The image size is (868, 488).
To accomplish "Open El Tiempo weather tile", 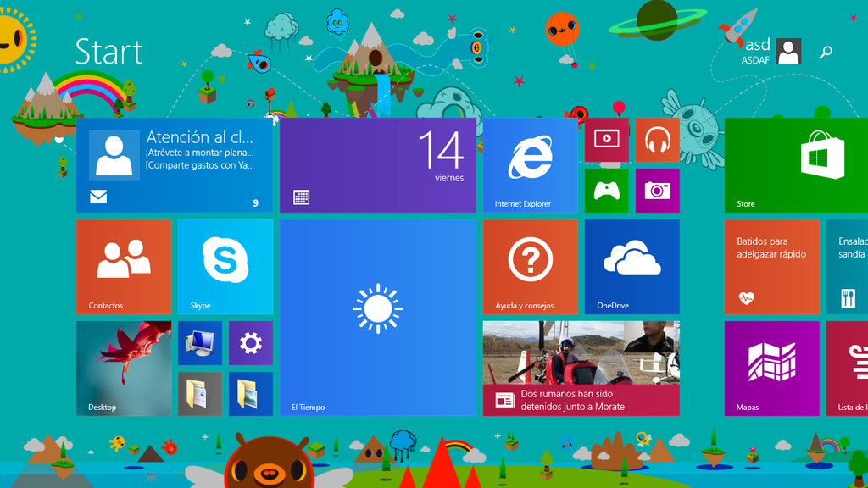I will point(377,318).
